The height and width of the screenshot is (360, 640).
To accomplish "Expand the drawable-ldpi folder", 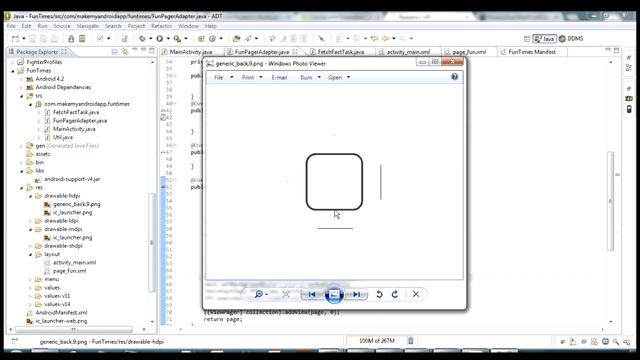I will pos(30,221).
